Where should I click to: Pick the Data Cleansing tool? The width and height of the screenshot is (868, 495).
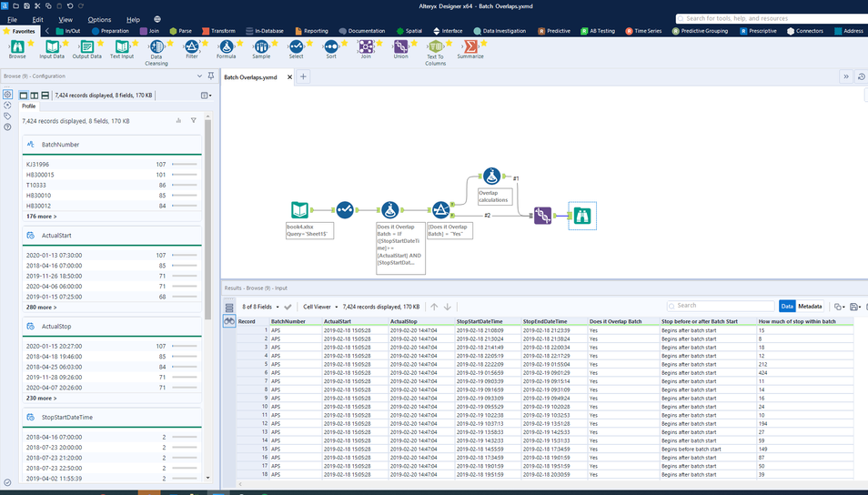pyautogui.click(x=156, y=48)
